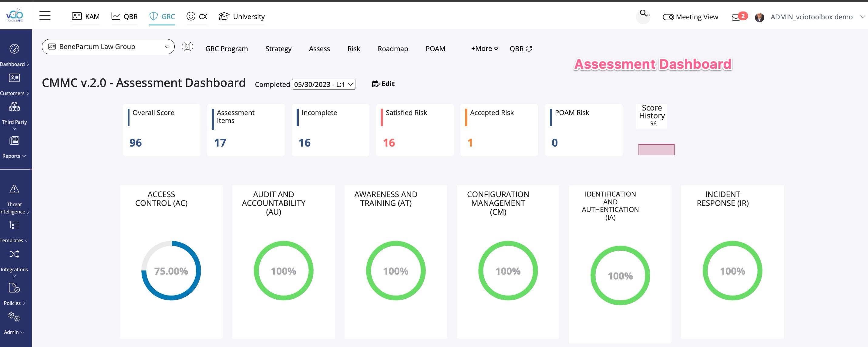Click the building icon beside customer selector
The width and height of the screenshot is (868, 347).
(x=187, y=47)
